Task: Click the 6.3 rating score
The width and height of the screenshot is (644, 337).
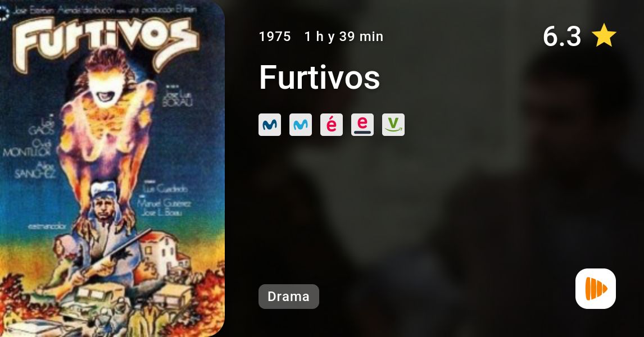Action: coord(562,36)
